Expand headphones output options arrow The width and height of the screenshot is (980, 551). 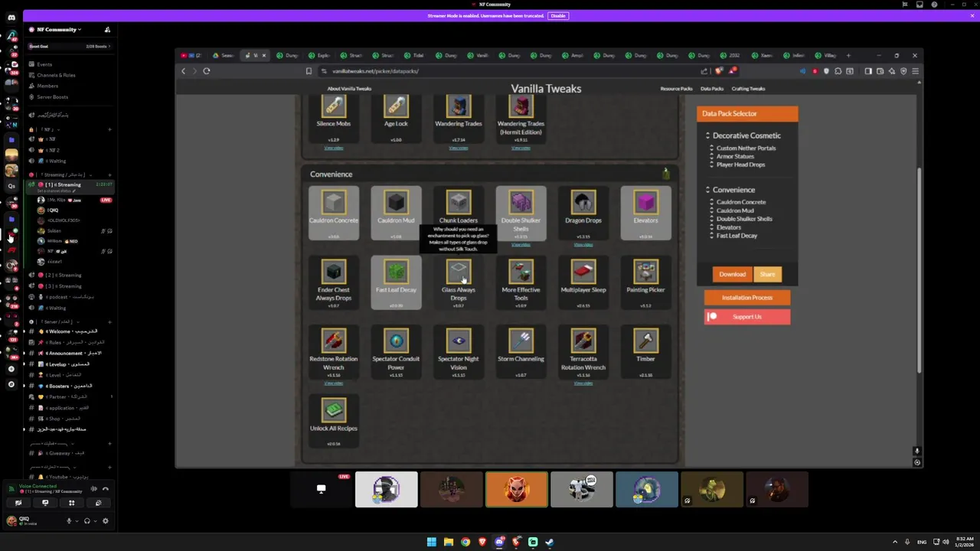[95, 521]
